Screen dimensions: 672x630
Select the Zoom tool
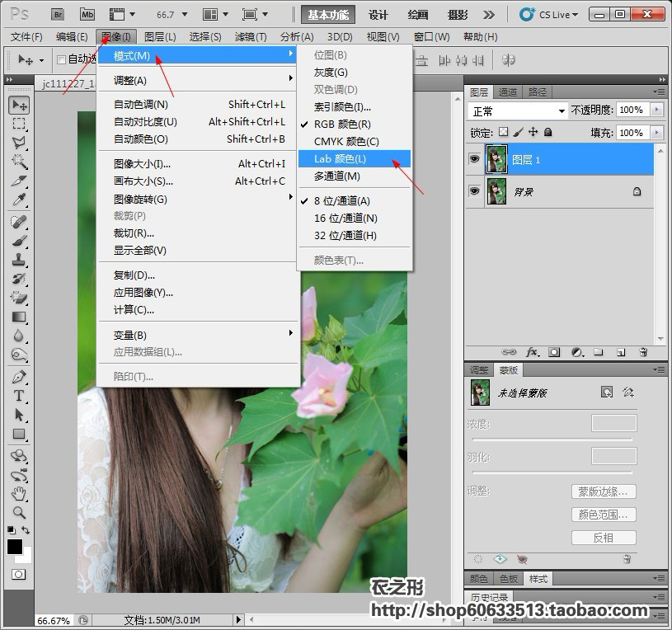click(19, 513)
